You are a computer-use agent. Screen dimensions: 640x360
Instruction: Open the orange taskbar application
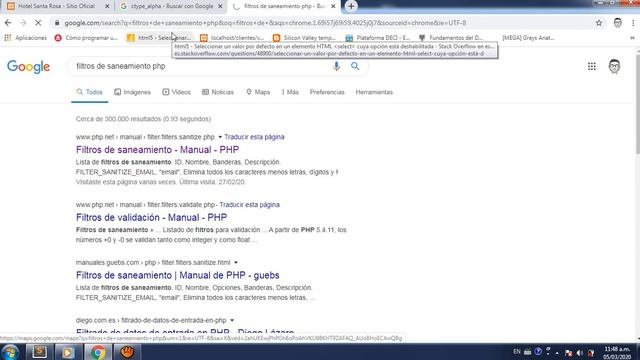(x=127, y=352)
